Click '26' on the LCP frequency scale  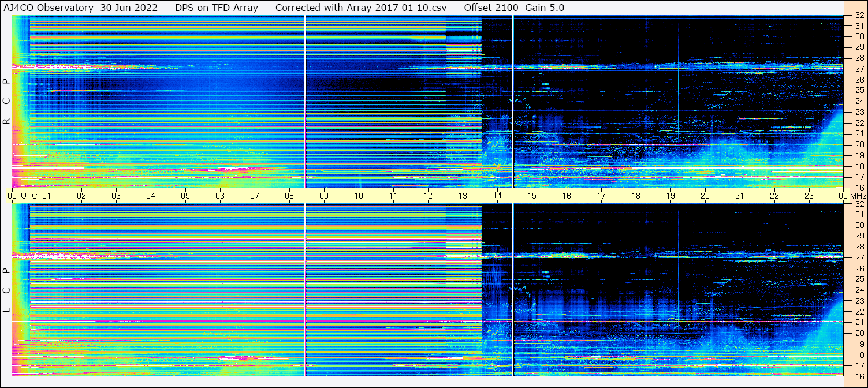click(x=859, y=268)
